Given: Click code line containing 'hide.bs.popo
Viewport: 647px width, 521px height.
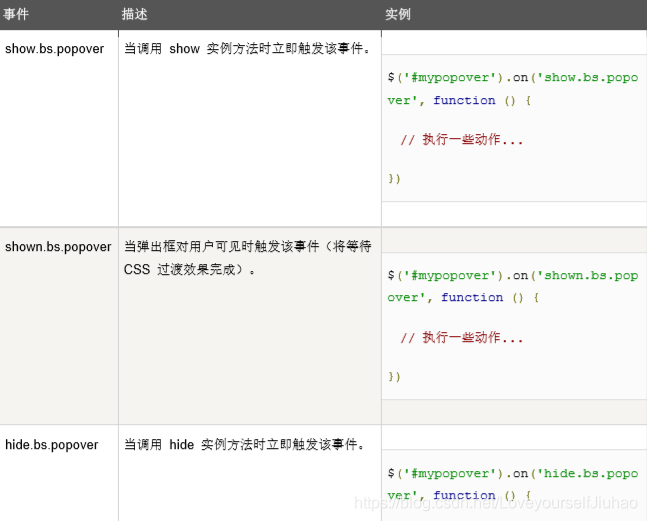Looking at the screenshot, I should point(513,473).
